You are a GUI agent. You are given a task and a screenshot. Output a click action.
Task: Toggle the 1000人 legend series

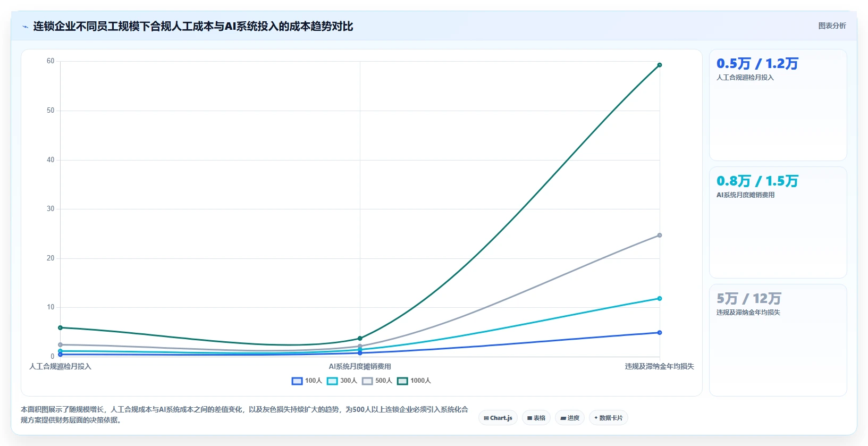coord(414,381)
